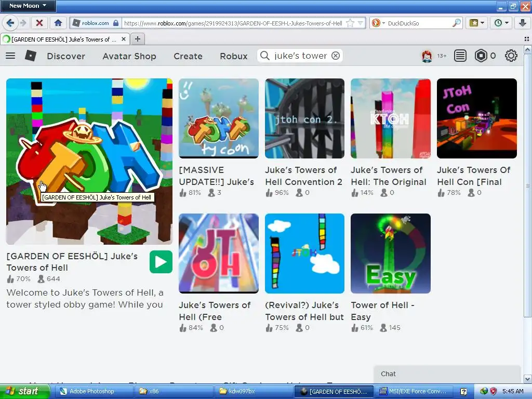Bookmark this page with the star icon

coord(350,23)
